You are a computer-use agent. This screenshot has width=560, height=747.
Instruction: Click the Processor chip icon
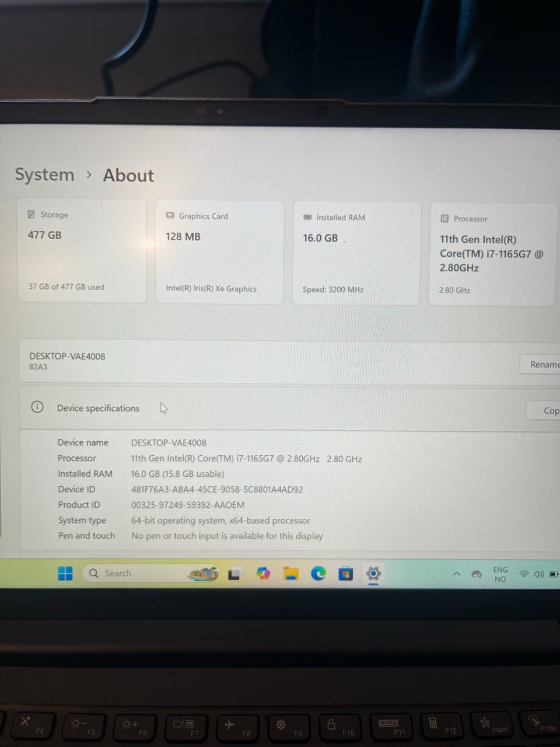tap(444, 218)
